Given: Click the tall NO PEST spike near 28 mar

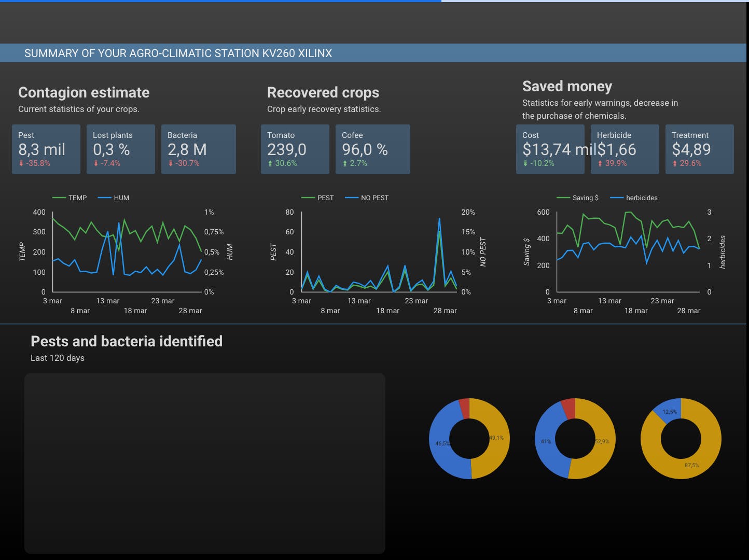Looking at the screenshot, I should (x=439, y=219).
